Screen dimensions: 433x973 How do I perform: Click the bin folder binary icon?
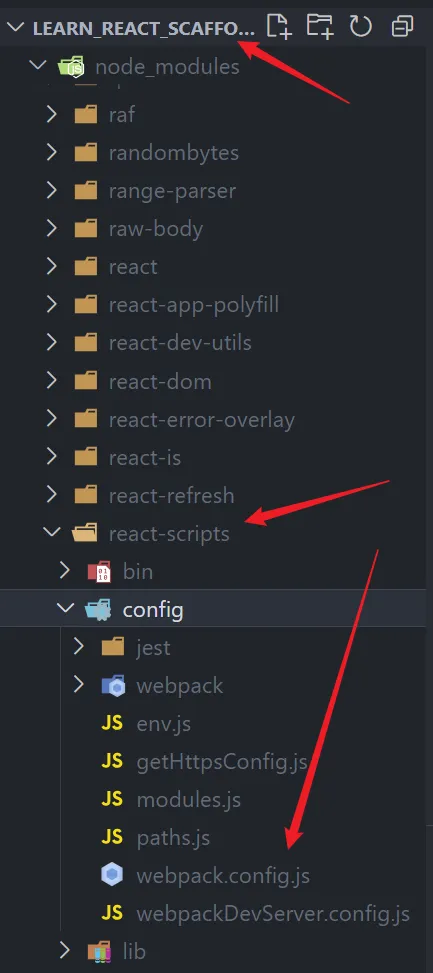[x=99, y=572]
